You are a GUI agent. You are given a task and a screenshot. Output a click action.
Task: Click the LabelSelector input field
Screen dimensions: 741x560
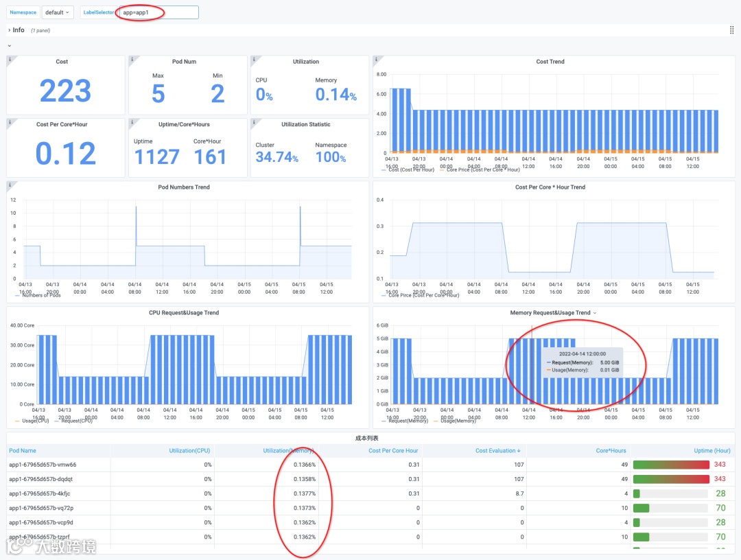click(x=158, y=12)
